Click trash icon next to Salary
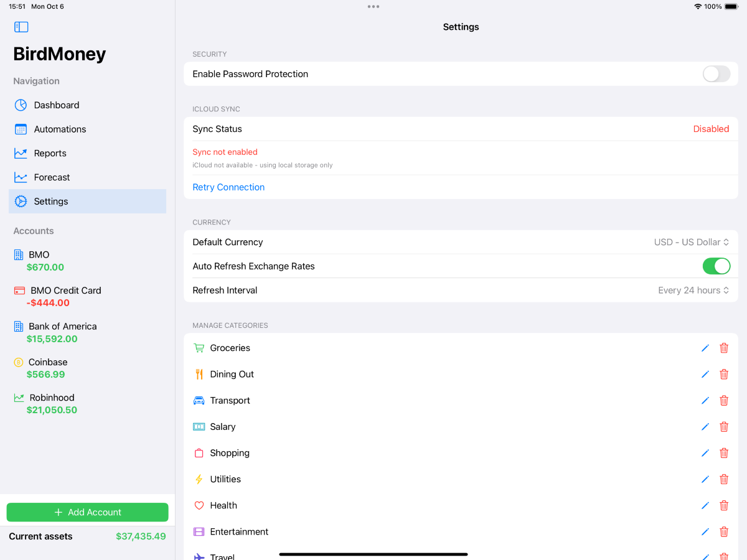The width and height of the screenshot is (747, 560). tap(724, 427)
